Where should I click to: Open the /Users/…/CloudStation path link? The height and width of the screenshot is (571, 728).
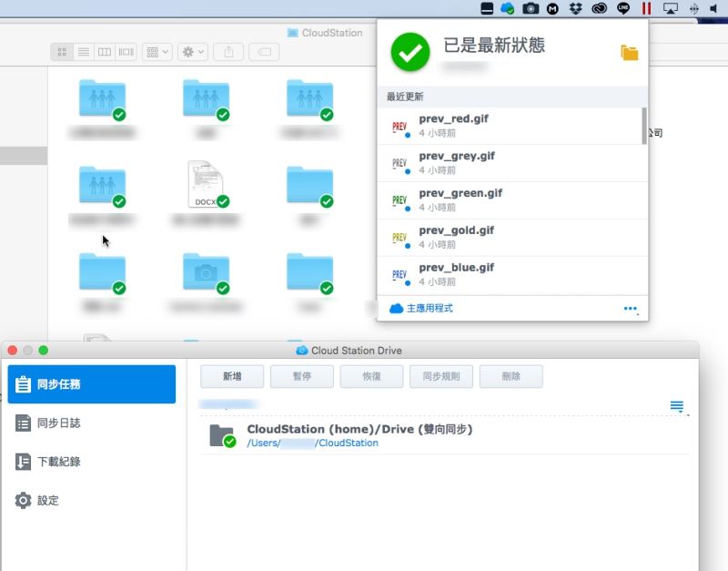pos(312,443)
